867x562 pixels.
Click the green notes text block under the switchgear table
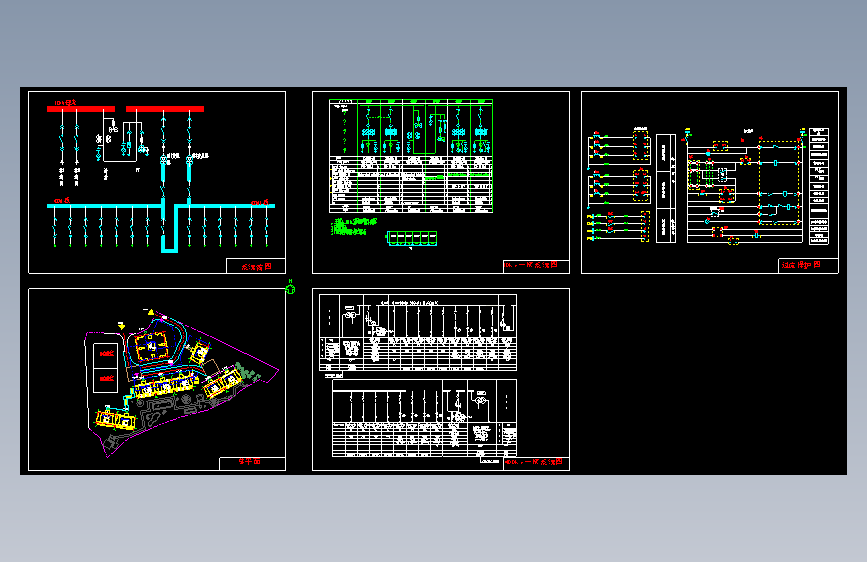tap(353, 226)
